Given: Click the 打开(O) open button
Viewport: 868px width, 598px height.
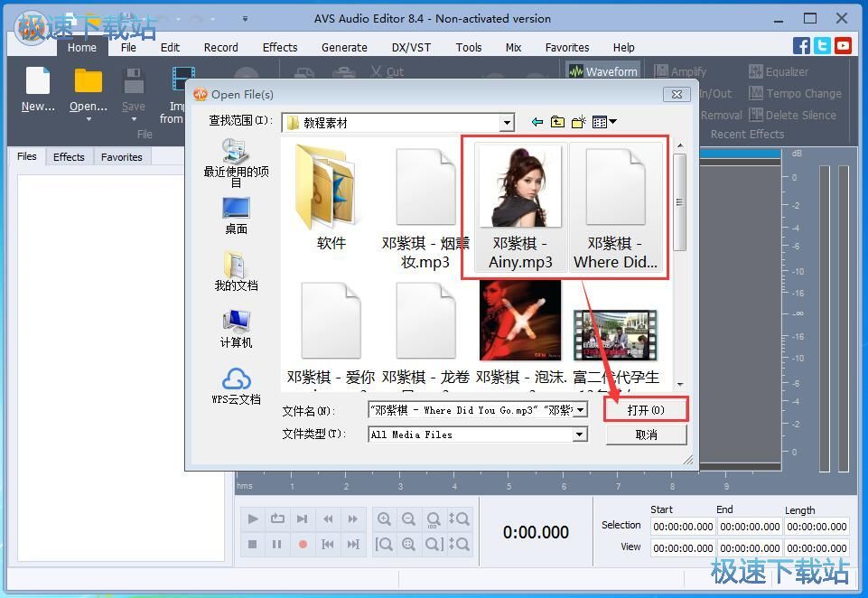Looking at the screenshot, I should pos(646,410).
